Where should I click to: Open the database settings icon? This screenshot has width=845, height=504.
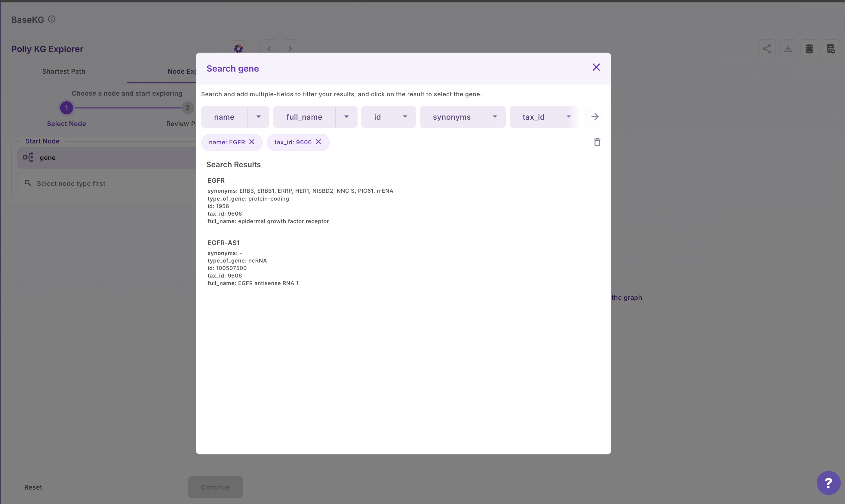pos(830,49)
